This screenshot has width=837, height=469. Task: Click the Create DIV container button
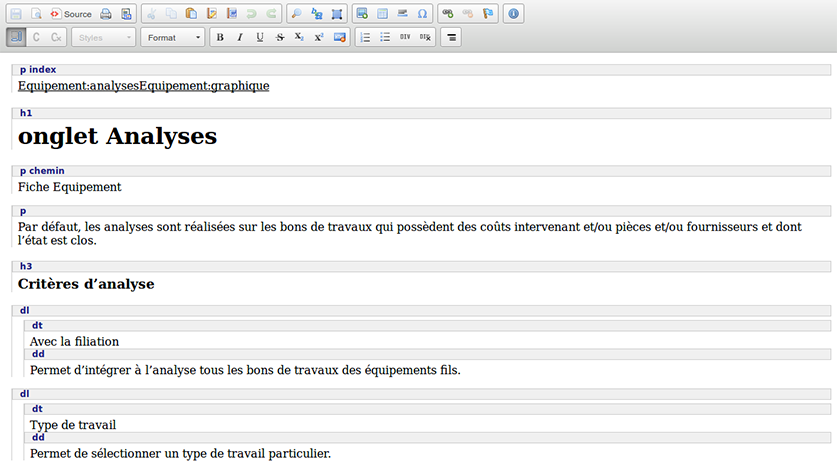pos(405,37)
